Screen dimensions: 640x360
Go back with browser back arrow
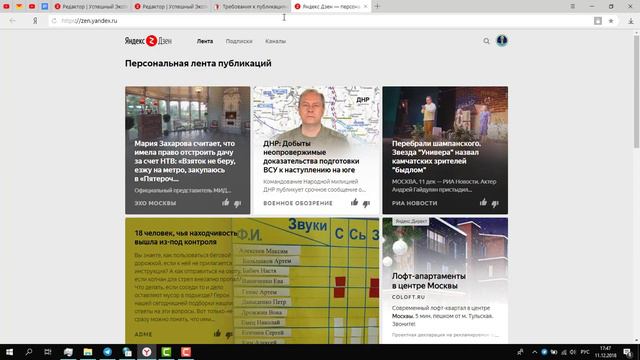(x=12, y=20)
